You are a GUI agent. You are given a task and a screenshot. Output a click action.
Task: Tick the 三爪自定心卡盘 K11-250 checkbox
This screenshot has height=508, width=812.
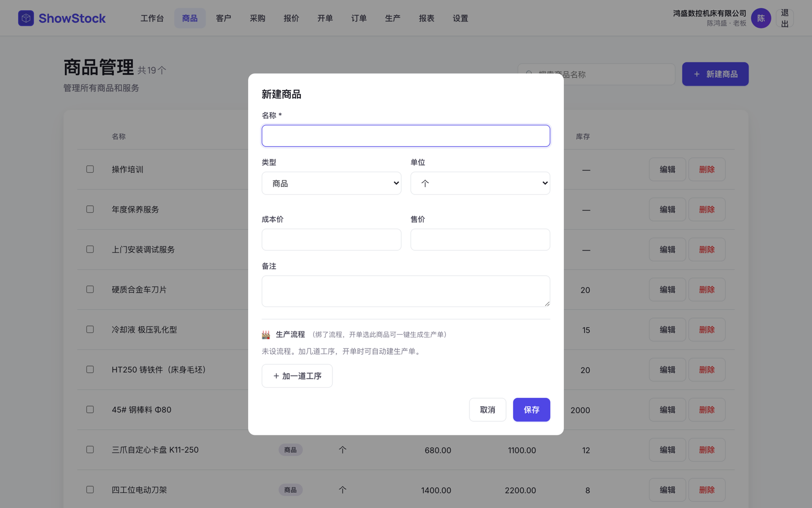coord(90,450)
